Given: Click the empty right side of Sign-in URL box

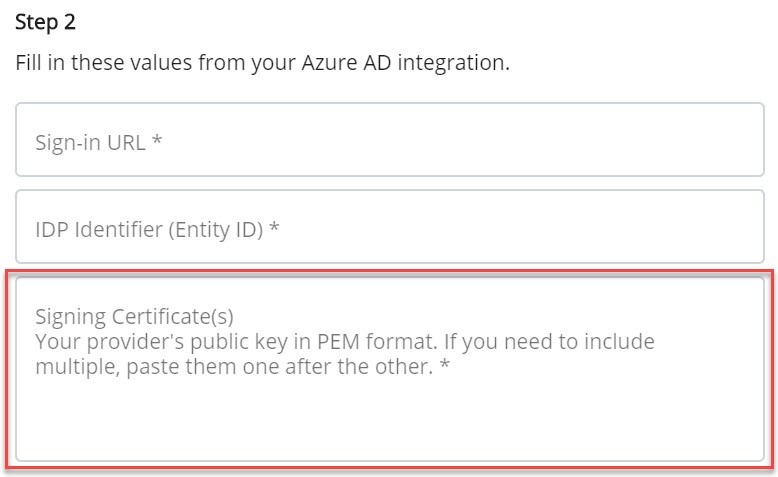Looking at the screenshot, I should click(x=546, y=139).
